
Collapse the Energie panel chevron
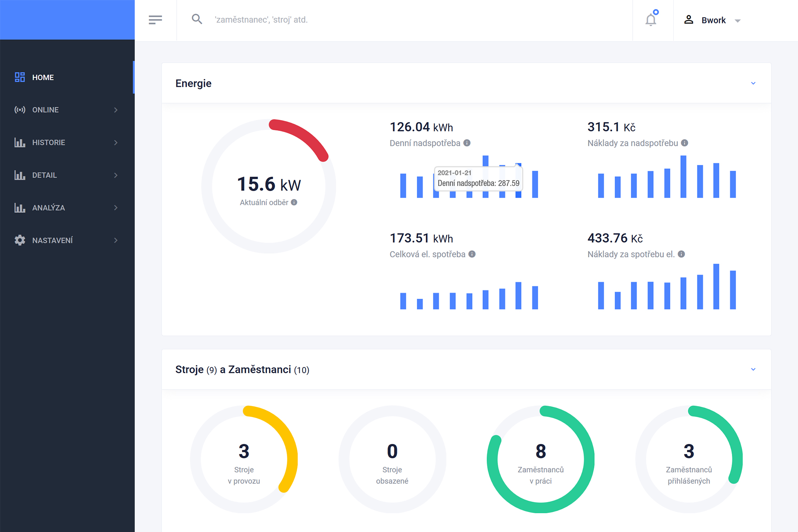[753, 83]
